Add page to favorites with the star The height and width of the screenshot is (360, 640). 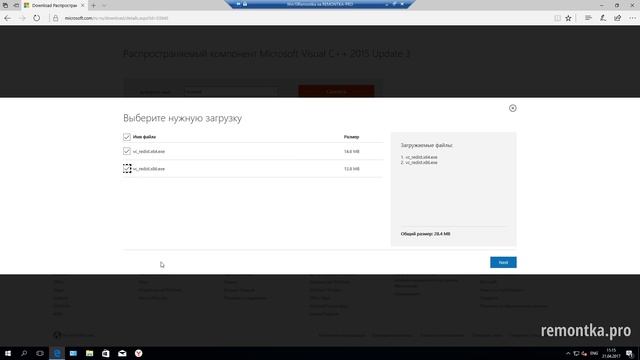tap(568, 18)
